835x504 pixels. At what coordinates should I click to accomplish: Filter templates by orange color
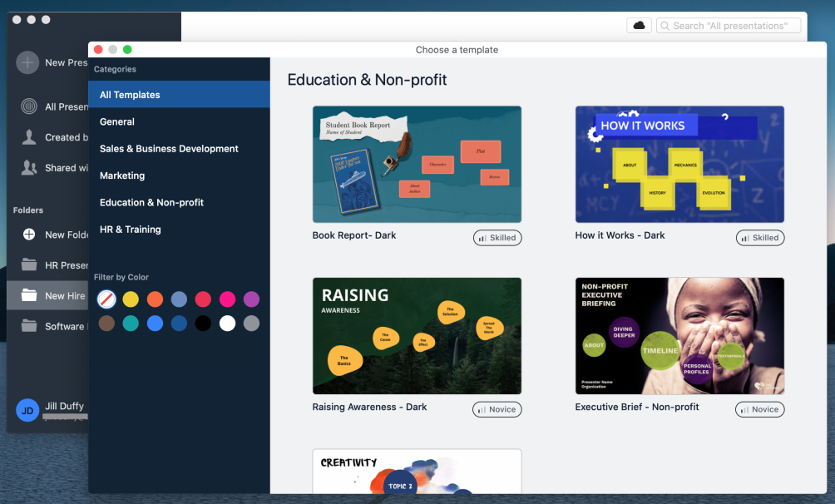click(155, 299)
